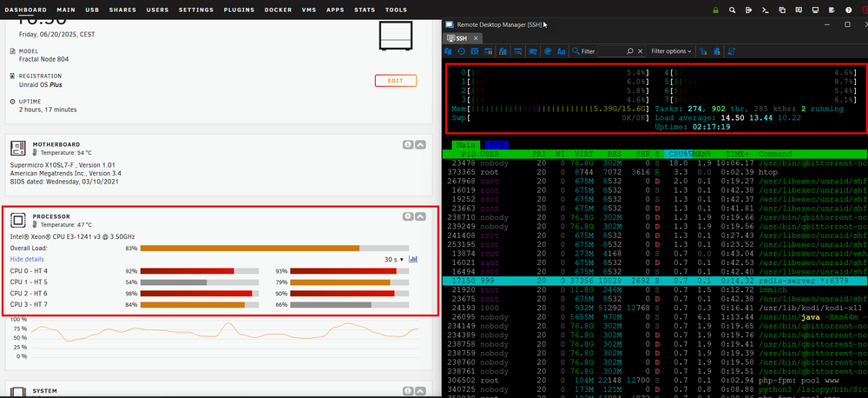Click the color palette icon in RDM toolbar
Viewport: 868px width, 398px height.
(548, 51)
